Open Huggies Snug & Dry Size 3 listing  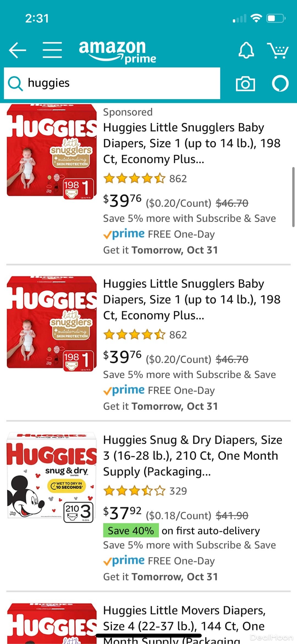[x=193, y=456]
